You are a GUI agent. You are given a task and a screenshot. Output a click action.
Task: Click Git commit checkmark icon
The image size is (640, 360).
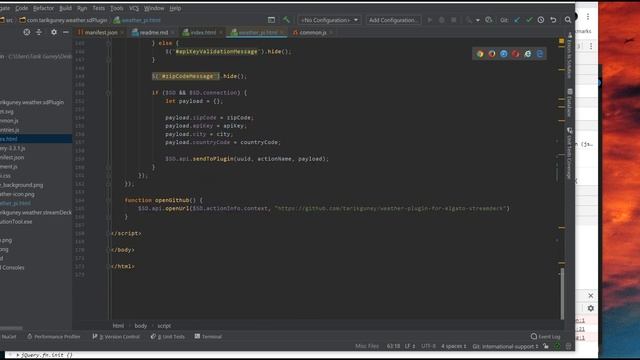coord(529,20)
